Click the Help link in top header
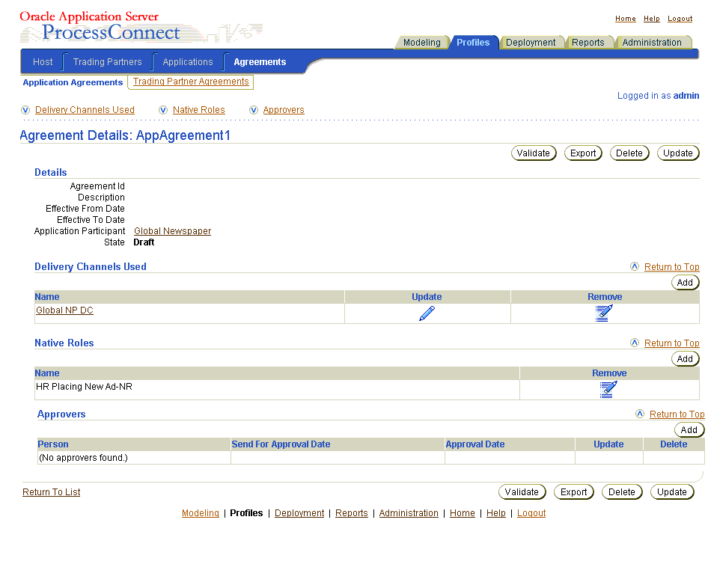Screen dimensions: 711x588 click(x=652, y=19)
